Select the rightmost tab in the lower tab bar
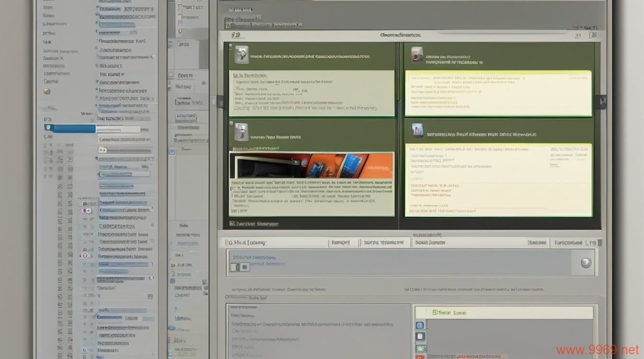The height and width of the screenshot is (359, 644). 568,243
